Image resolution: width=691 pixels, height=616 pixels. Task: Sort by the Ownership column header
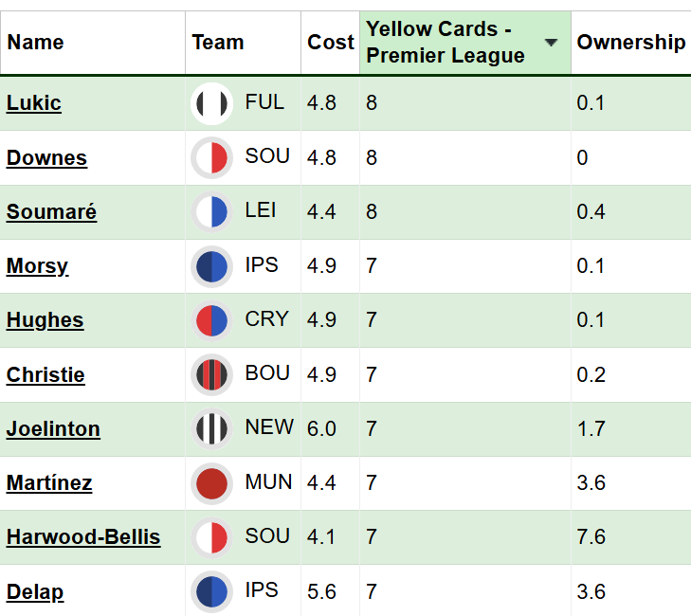630,43
